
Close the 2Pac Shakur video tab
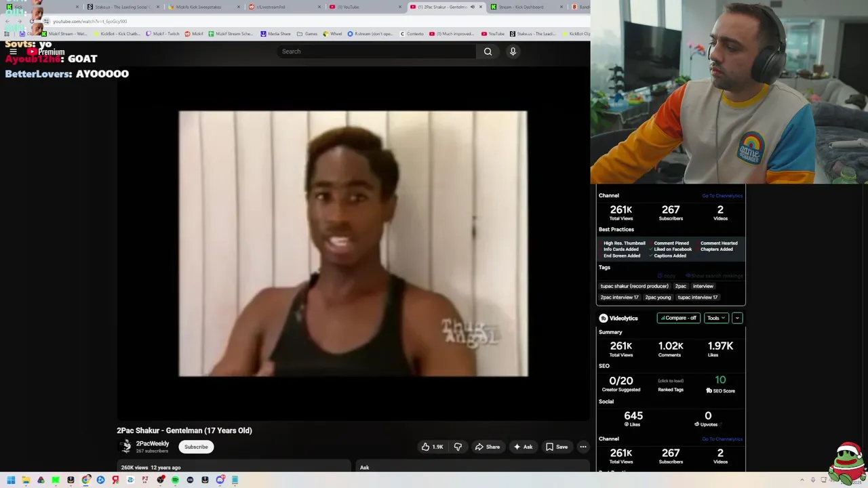click(481, 7)
